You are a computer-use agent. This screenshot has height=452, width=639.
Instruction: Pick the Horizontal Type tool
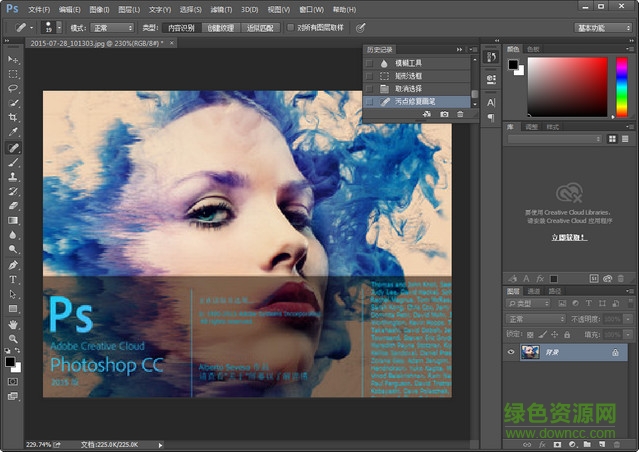point(13,280)
